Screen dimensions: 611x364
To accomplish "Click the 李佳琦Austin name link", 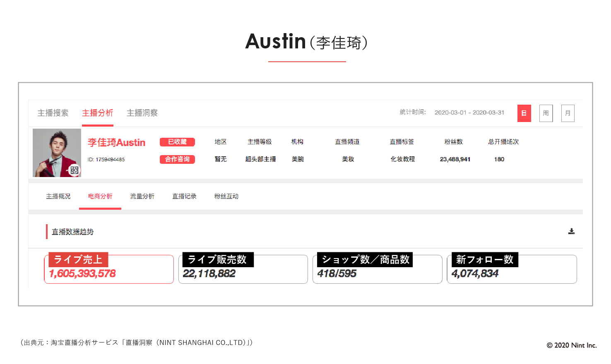I will coord(116,143).
